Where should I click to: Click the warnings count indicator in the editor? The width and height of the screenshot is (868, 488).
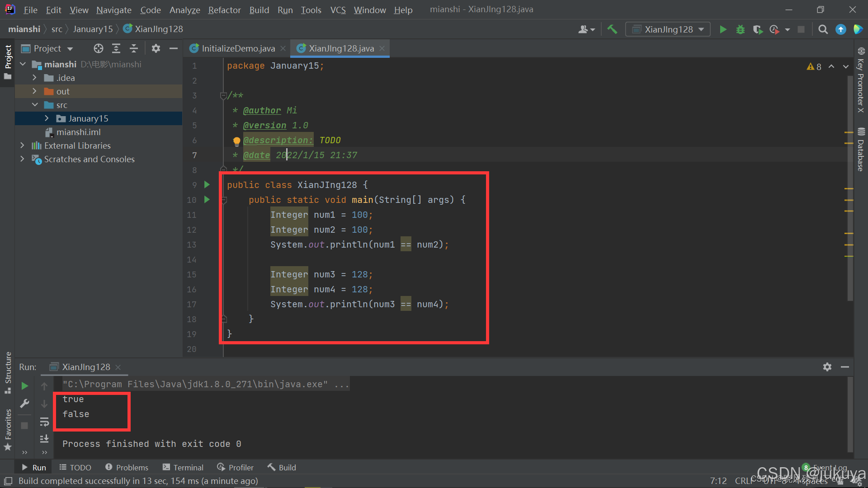click(814, 66)
